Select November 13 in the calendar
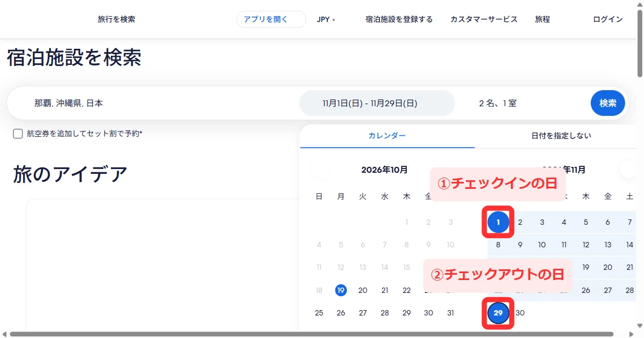The image size is (644, 338). click(608, 245)
